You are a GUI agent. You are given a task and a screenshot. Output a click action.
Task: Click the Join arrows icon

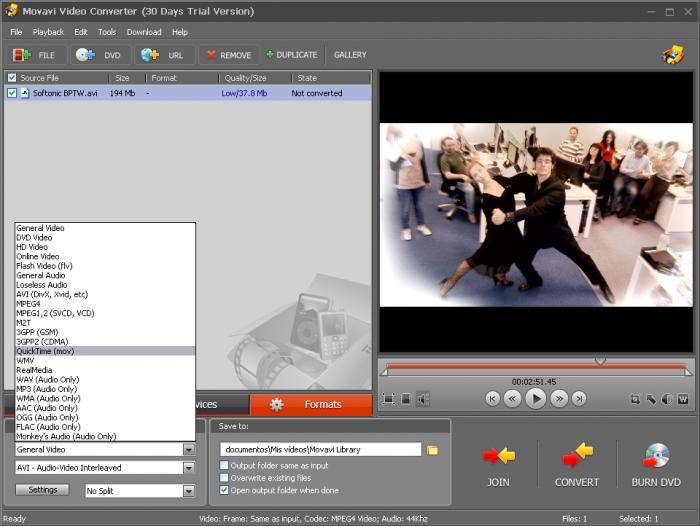point(498,457)
